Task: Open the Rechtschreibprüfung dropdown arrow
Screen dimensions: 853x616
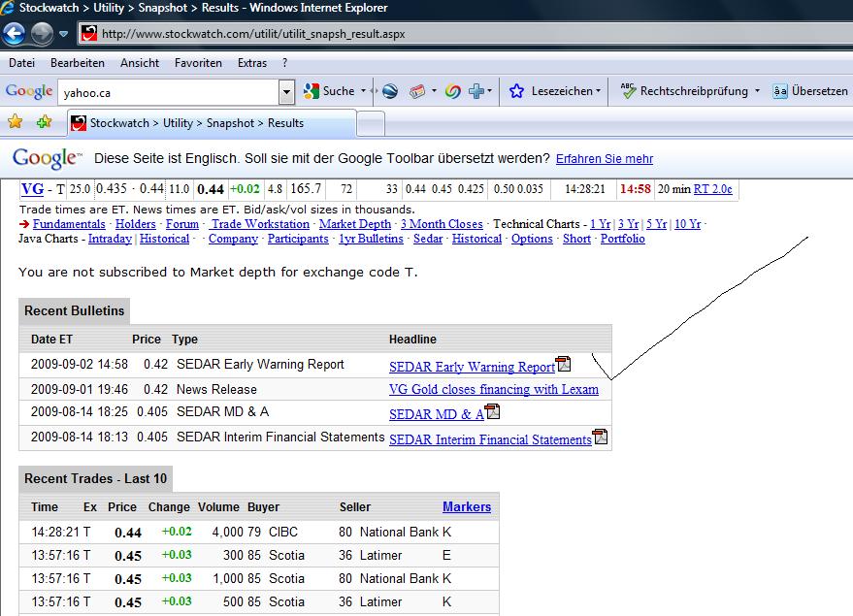Action: tap(757, 91)
